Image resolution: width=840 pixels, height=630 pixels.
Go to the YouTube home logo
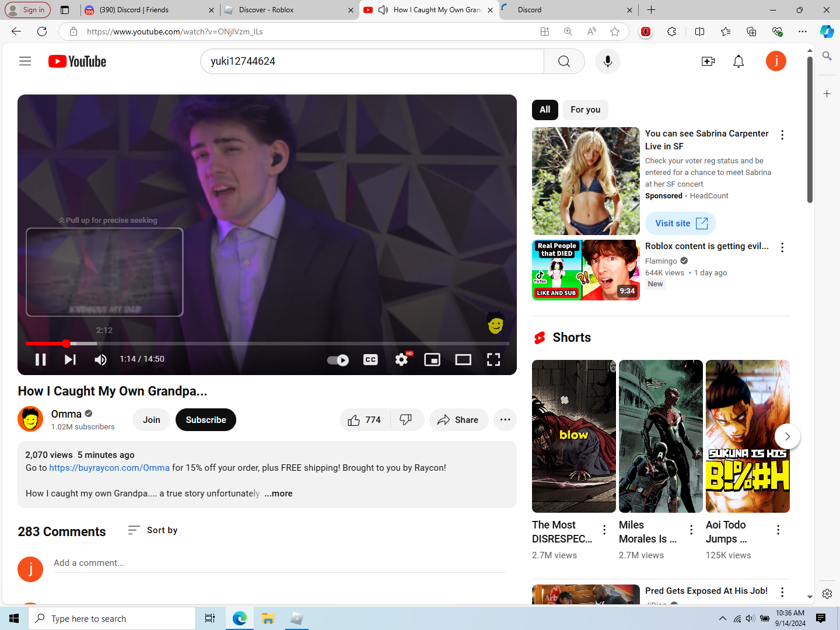tap(77, 61)
